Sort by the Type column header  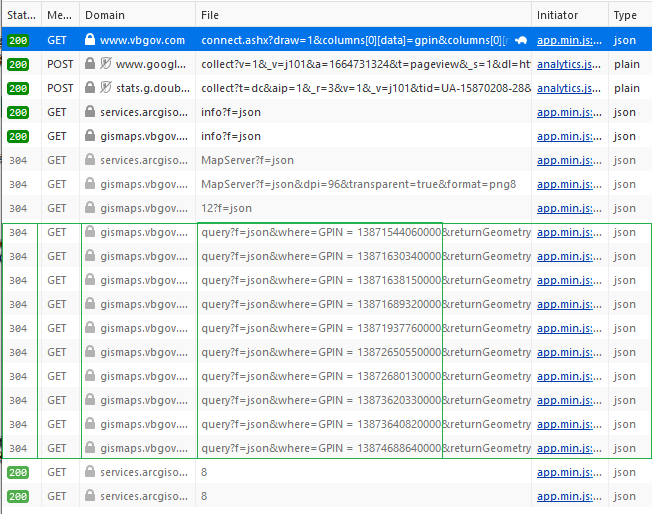point(625,15)
